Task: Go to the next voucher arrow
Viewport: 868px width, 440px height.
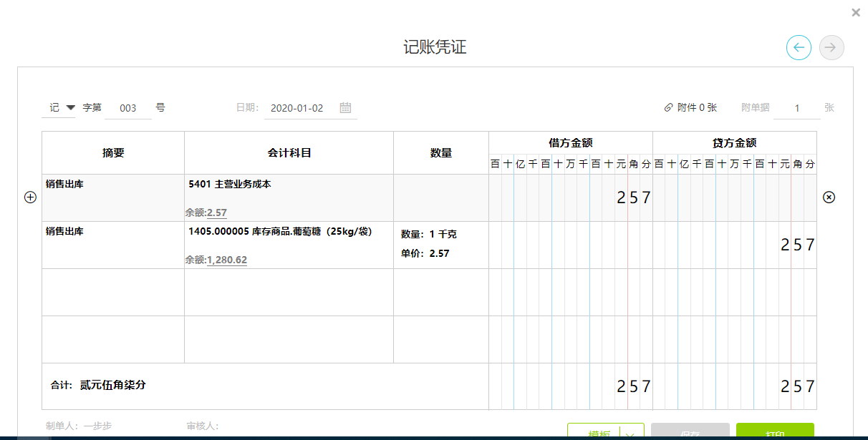Action: (x=831, y=48)
